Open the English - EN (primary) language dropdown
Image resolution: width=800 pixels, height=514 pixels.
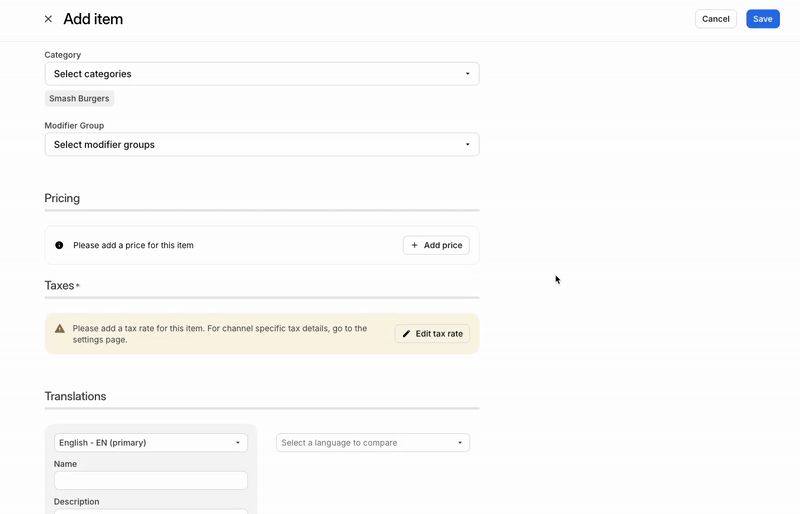click(151, 443)
